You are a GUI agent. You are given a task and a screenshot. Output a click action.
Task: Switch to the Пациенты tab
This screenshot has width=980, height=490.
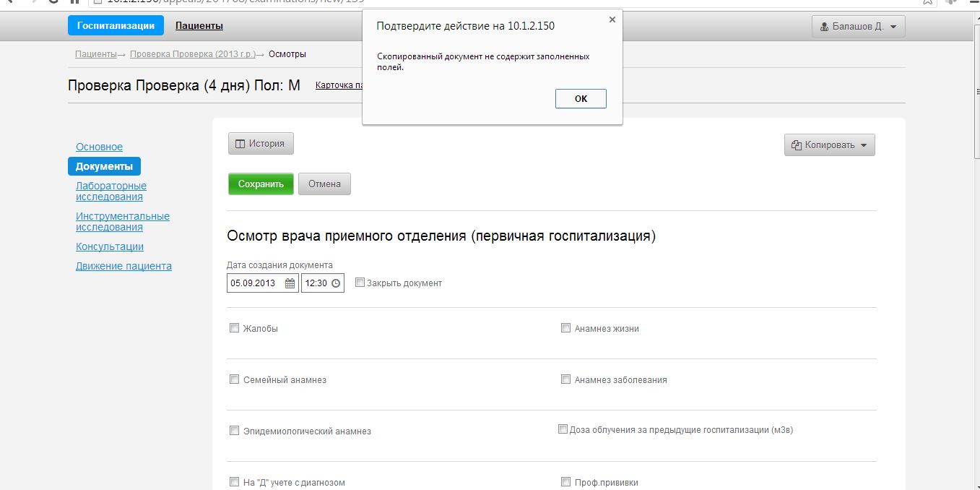pyautogui.click(x=199, y=26)
